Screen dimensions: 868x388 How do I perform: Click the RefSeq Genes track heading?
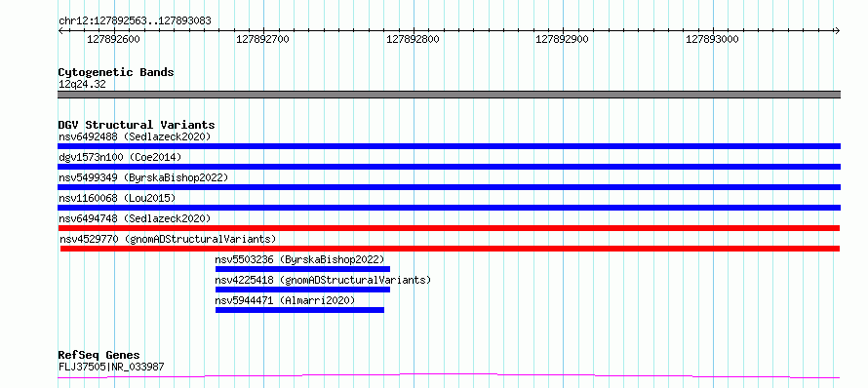[99, 355]
